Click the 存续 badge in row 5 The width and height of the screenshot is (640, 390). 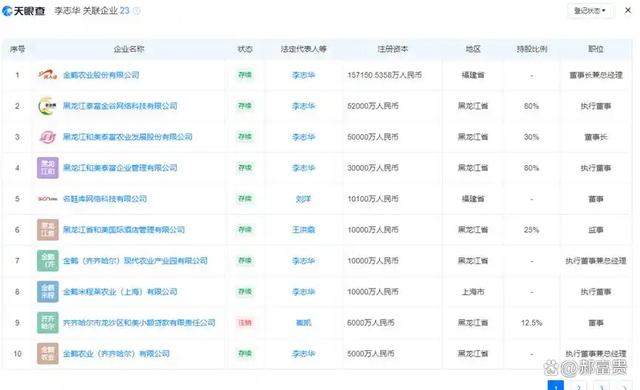click(x=245, y=199)
